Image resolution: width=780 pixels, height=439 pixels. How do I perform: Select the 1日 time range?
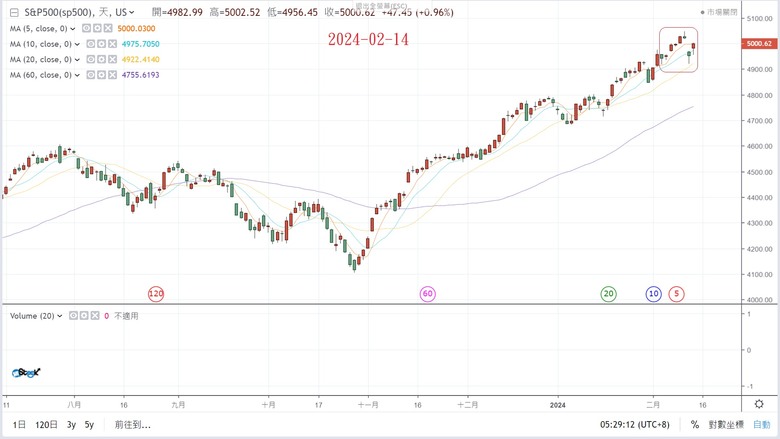(x=19, y=425)
